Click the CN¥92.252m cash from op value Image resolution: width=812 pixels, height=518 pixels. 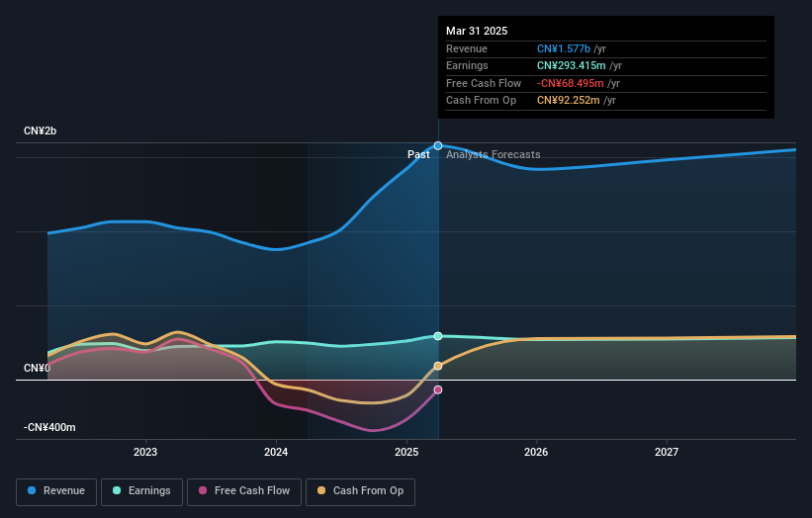click(x=568, y=101)
